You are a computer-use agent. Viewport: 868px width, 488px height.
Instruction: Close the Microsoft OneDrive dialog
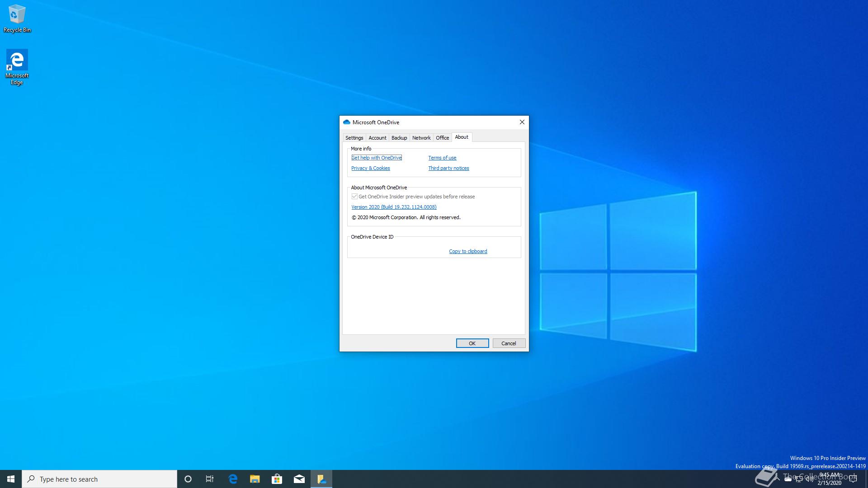(522, 122)
